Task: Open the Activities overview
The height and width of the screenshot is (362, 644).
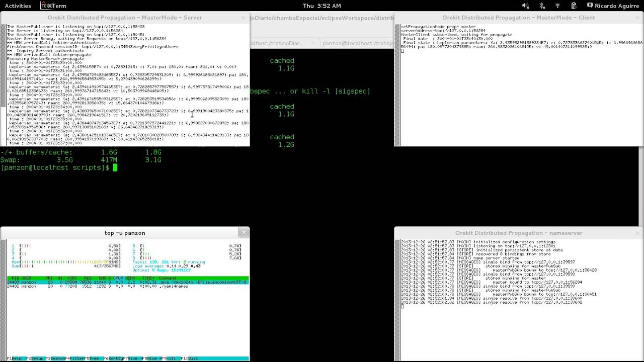Action: point(18,6)
